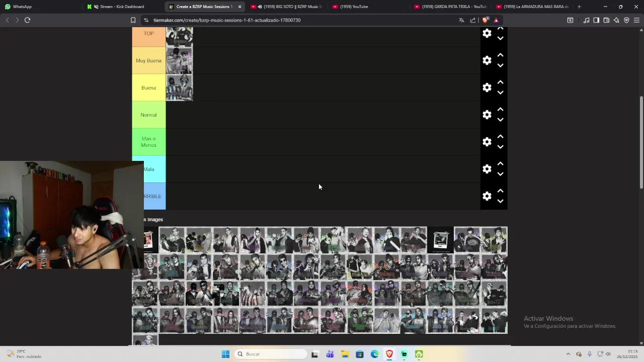
Task: Open settings gear for Mala tier row
Action: point(487,169)
